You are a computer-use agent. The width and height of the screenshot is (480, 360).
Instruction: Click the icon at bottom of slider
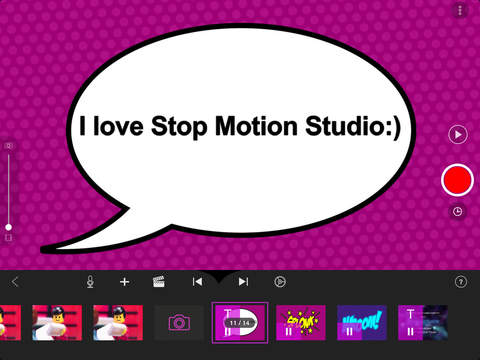pyautogui.click(x=9, y=238)
